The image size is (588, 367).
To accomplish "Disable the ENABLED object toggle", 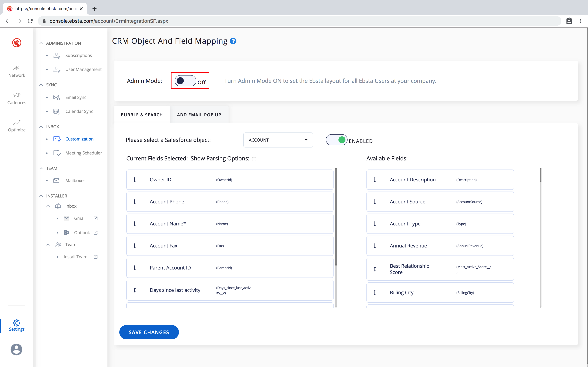I will pos(336,140).
